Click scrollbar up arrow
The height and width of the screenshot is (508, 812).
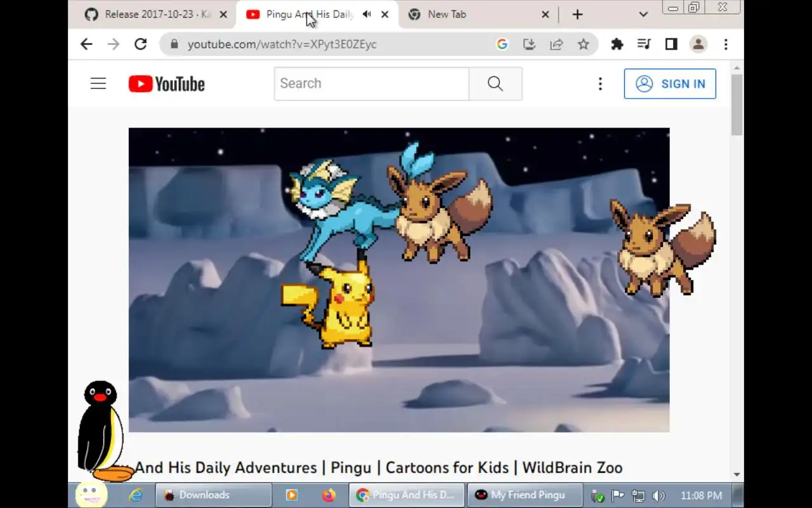click(737, 68)
